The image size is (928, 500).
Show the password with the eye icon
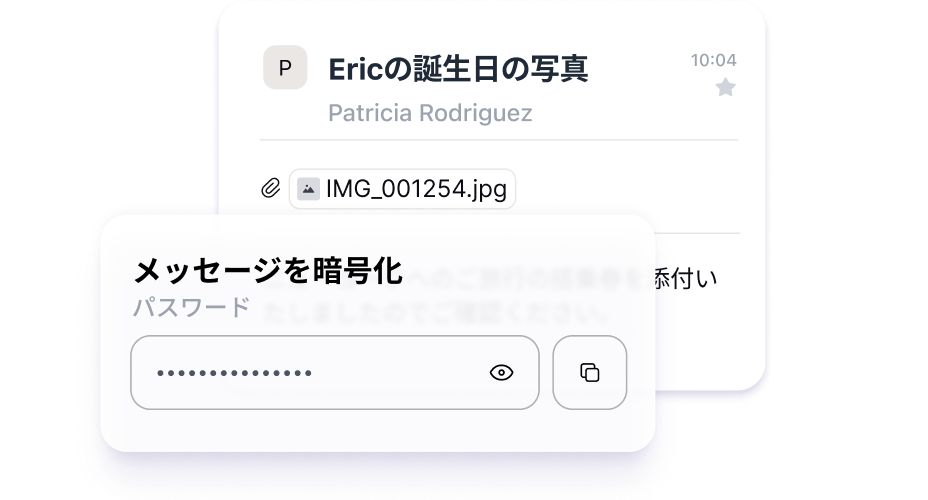[x=501, y=372]
